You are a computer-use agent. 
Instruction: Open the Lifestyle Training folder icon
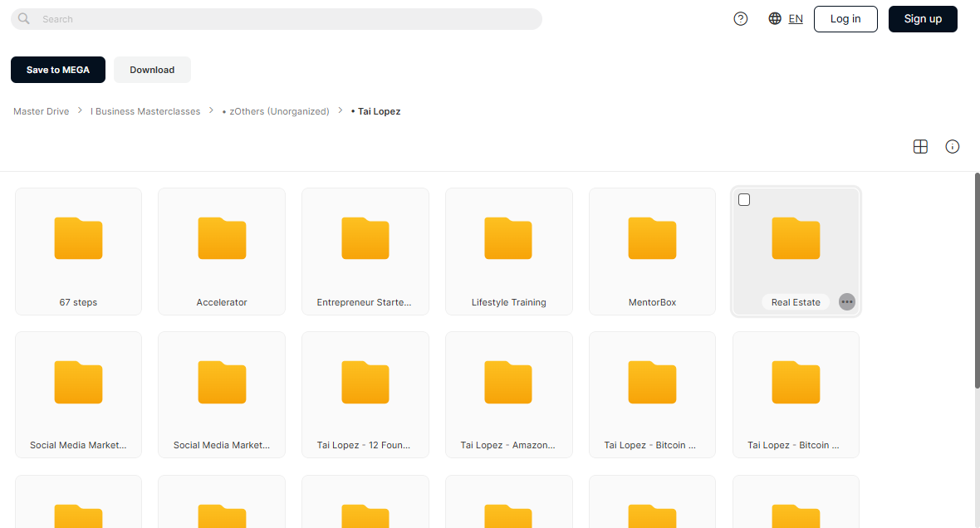509,238
